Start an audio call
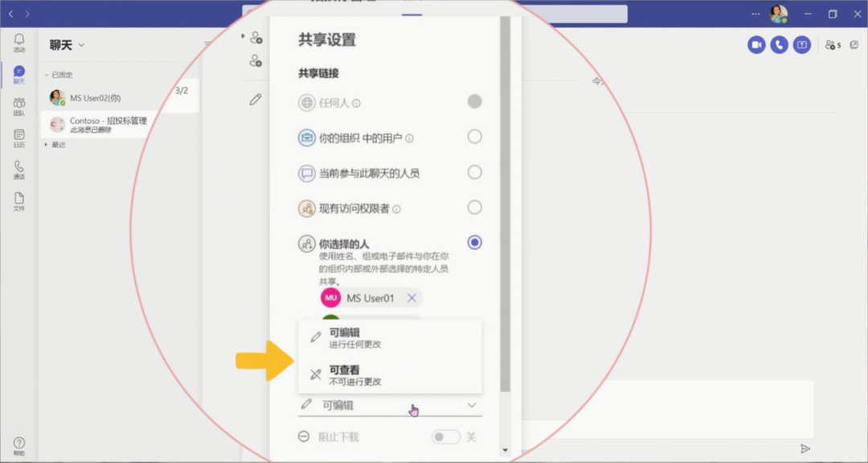Screen dimensions: 868x463 point(779,45)
